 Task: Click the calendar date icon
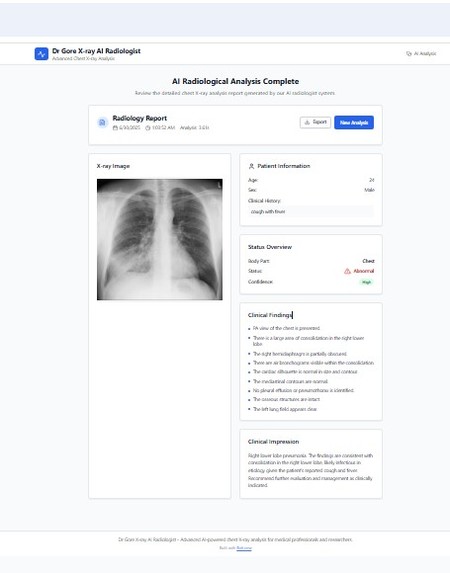pyautogui.click(x=115, y=128)
